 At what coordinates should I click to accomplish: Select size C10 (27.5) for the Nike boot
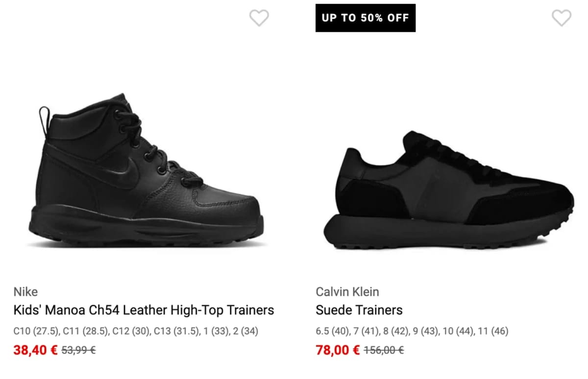click(36, 332)
